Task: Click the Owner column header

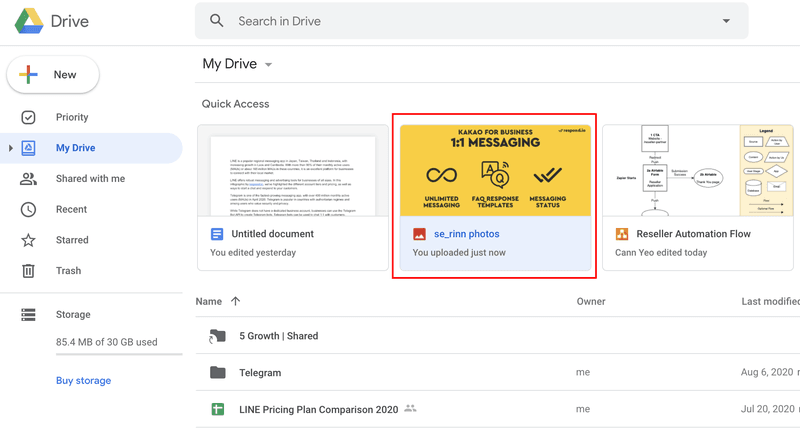Action: pos(591,301)
